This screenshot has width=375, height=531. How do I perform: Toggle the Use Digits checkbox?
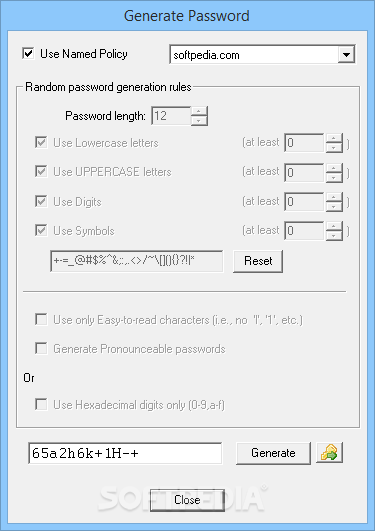[41, 201]
